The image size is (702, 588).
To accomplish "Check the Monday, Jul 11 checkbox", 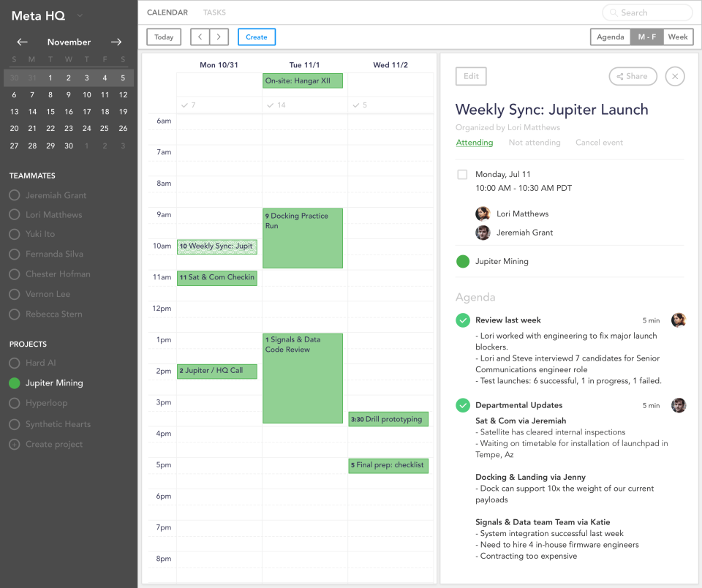I will click(x=462, y=174).
